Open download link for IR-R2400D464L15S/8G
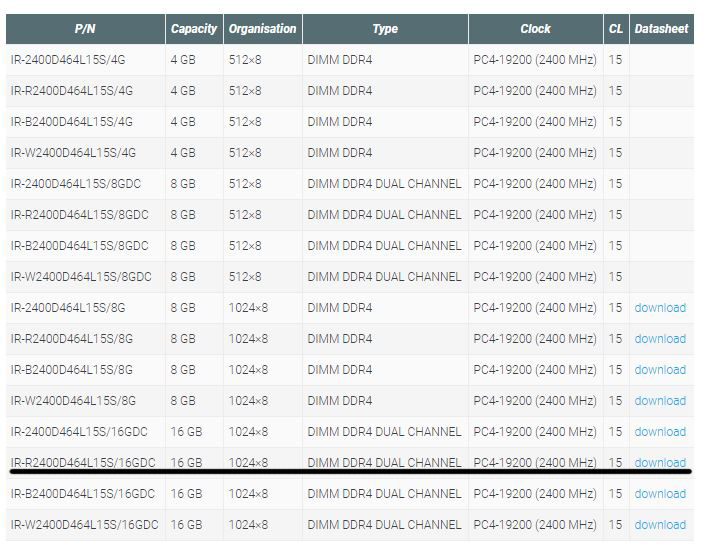This screenshot has width=711, height=551. pos(660,339)
